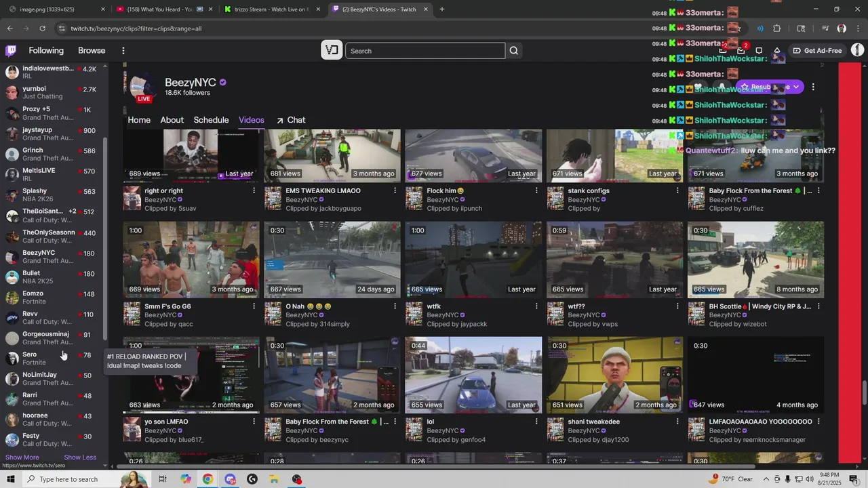Close the trizzo Stream browser tab
868x488 pixels.
pos(319,9)
